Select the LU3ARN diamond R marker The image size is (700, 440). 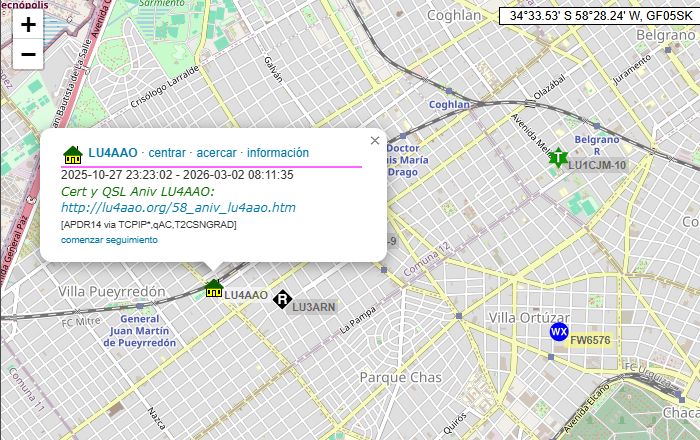click(x=282, y=299)
